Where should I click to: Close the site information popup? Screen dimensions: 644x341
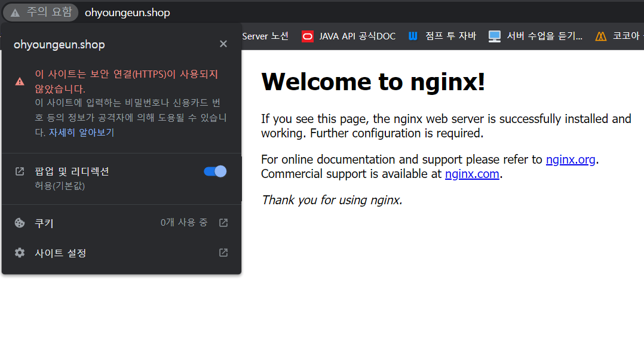pyautogui.click(x=223, y=44)
